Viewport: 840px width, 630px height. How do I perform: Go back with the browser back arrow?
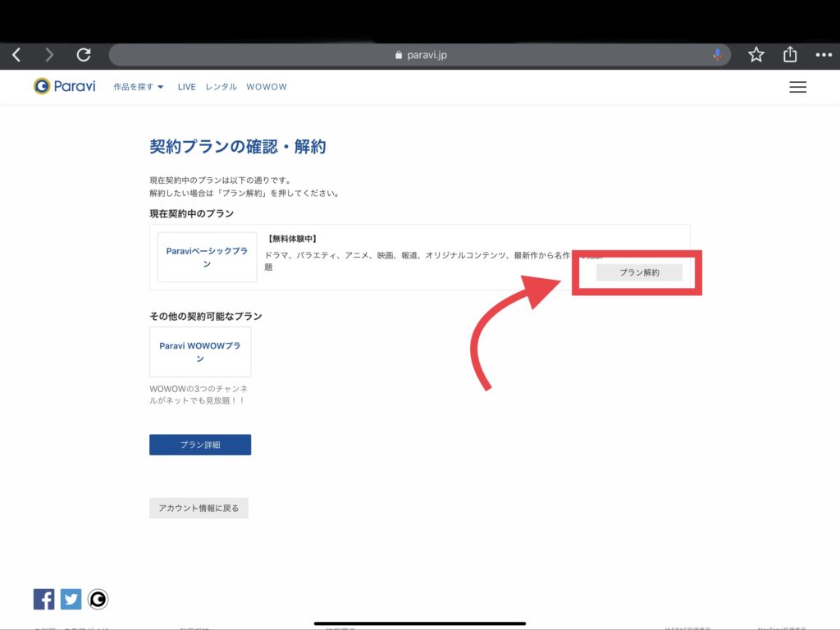[16, 55]
